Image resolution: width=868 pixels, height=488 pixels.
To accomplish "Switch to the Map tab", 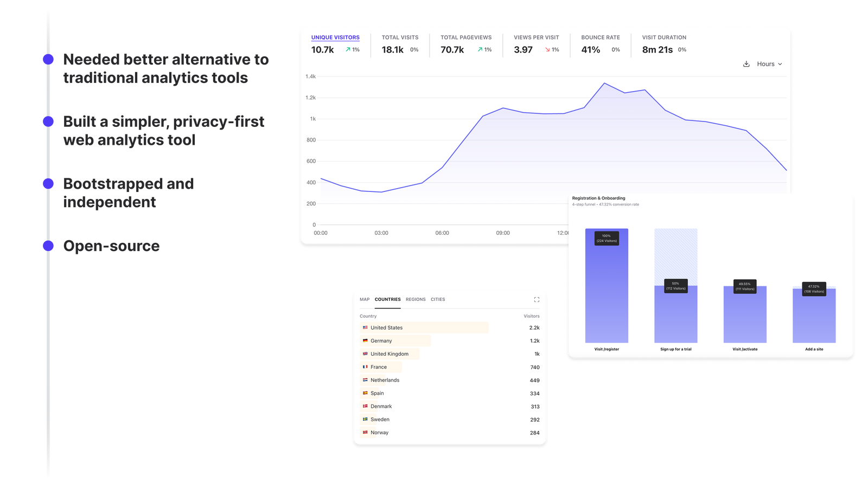I will [364, 299].
